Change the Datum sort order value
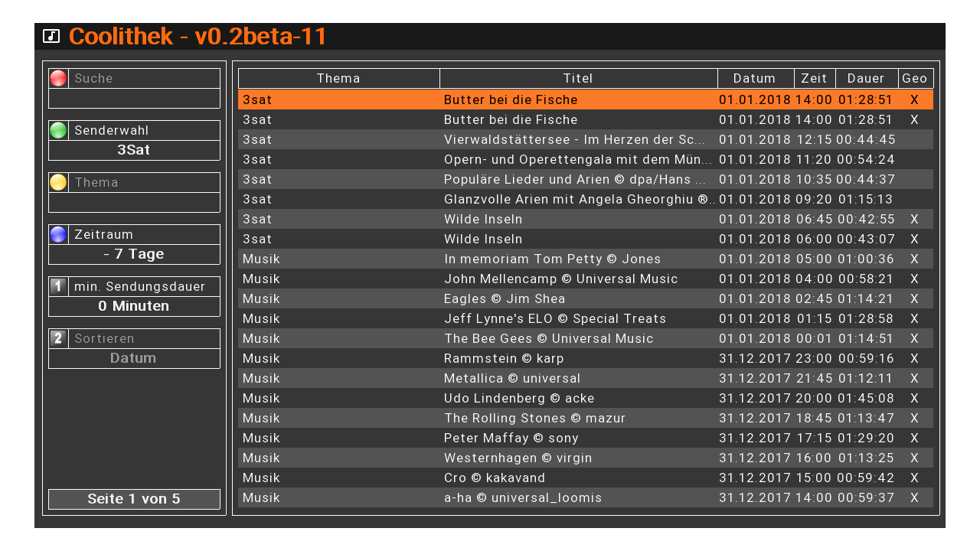Screen dimensions: 980x551 (x=134, y=358)
